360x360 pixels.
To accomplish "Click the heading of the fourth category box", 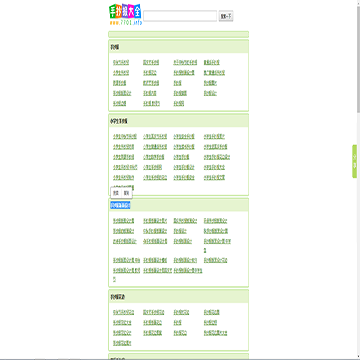I will point(118,297).
